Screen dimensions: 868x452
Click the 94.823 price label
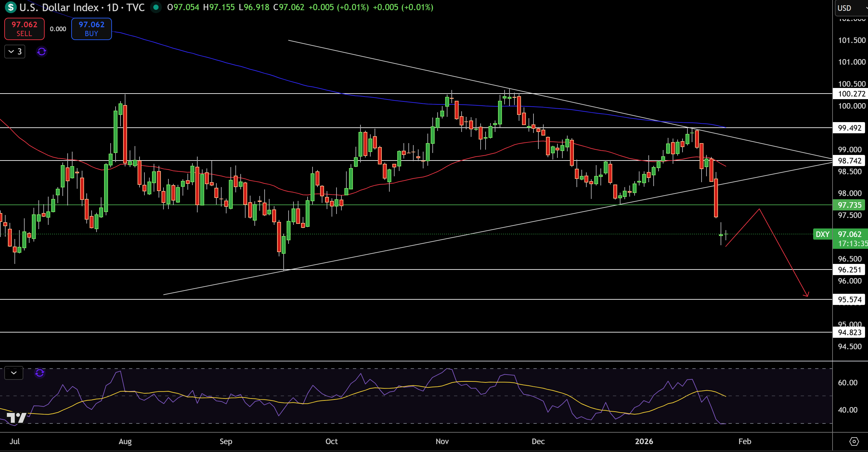849,333
